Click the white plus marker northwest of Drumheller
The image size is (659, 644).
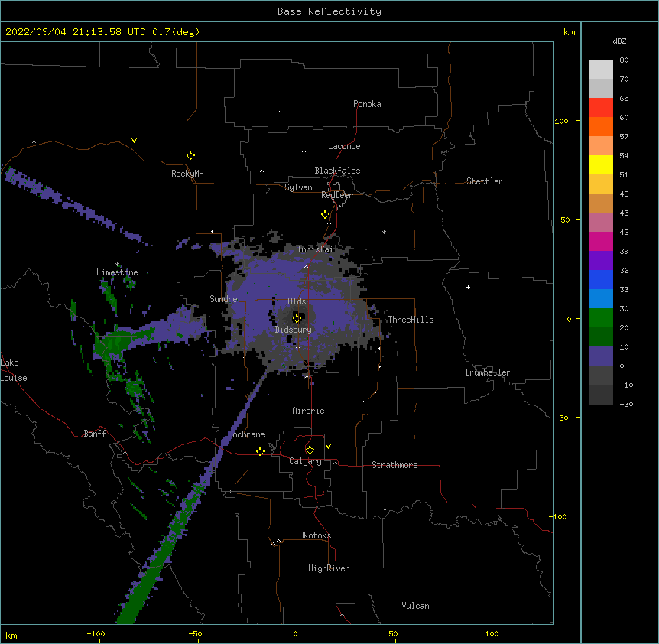[x=468, y=287]
